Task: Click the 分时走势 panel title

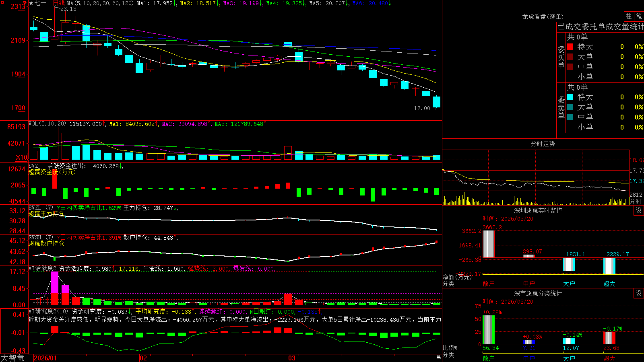Action: [x=543, y=144]
